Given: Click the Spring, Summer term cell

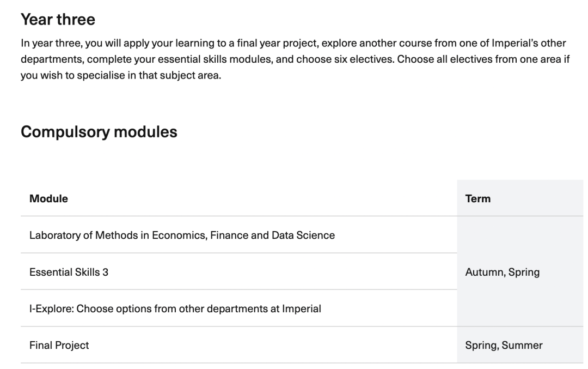Looking at the screenshot, I should pos(520,345).
